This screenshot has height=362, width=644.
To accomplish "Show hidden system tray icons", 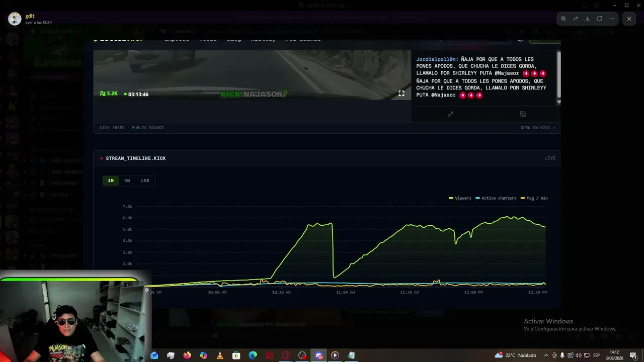I will pos(546,355).
